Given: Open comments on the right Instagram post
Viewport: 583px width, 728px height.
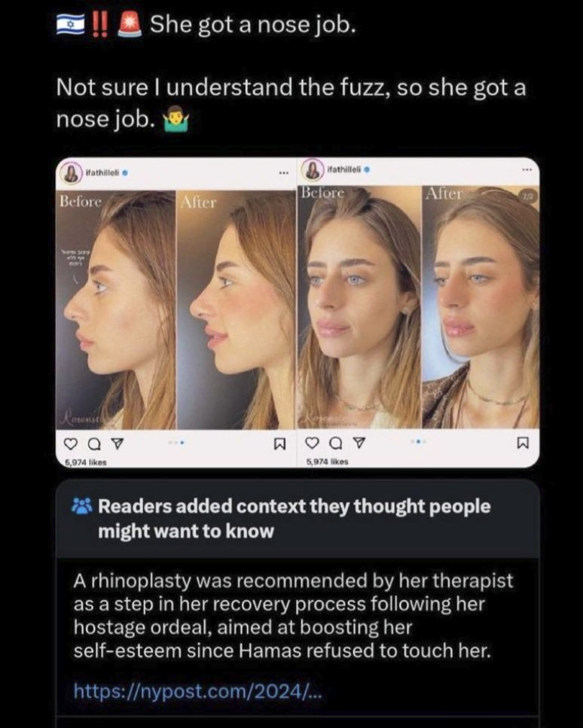Looking at the screenshot, I should 335,444.
